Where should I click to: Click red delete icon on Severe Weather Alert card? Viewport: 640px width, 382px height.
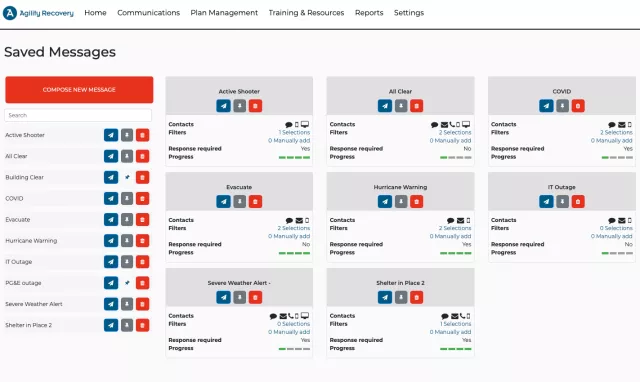(255, 298)
